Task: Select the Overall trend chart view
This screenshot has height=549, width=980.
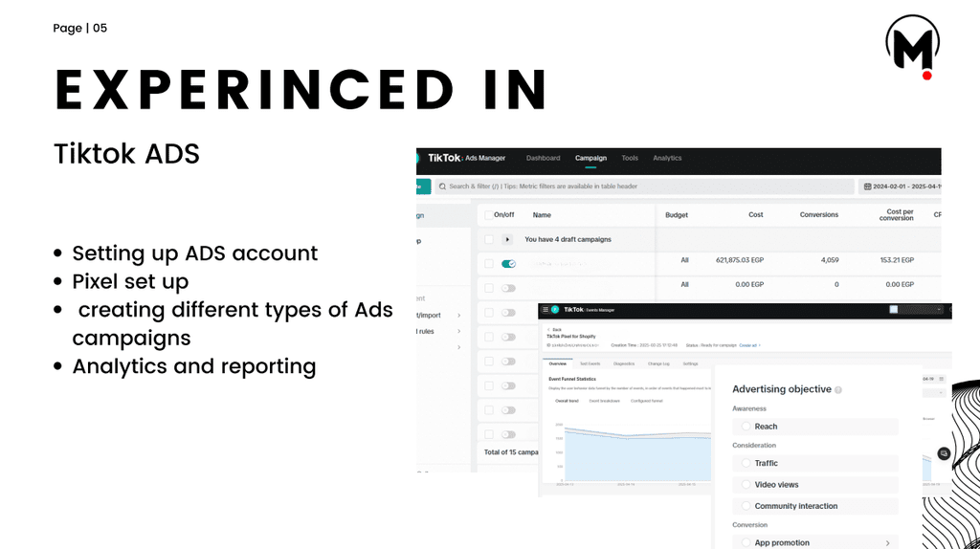Action: coord(567,401)
